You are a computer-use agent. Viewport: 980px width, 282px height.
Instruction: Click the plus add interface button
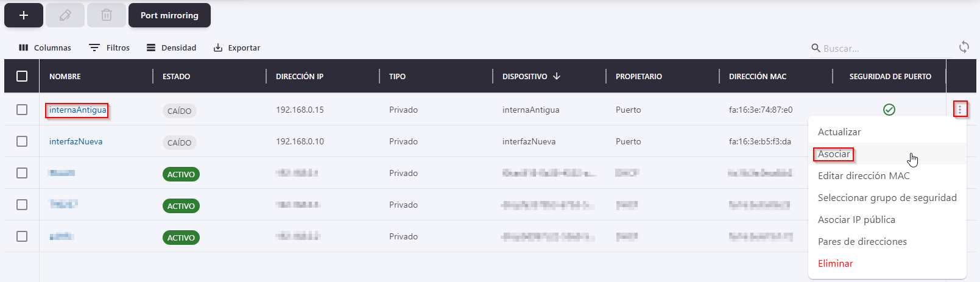[x=24, y=15]
